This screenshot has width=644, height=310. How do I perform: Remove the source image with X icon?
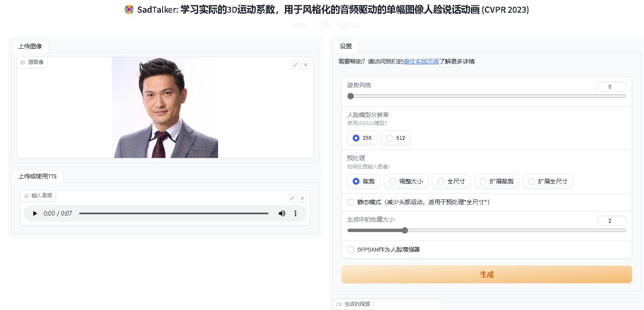tap(306, 65)
